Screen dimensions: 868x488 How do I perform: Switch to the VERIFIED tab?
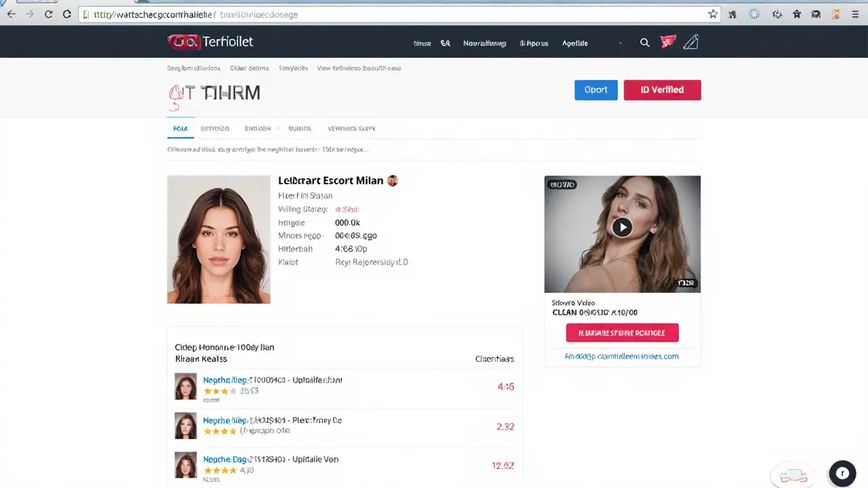pos(351,128)
